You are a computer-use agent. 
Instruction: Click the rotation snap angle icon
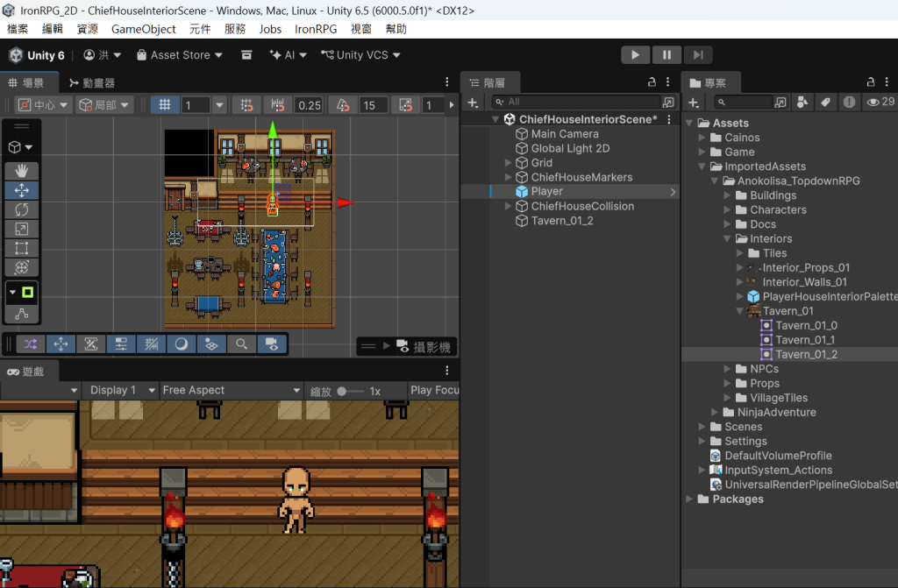tap(343, 105)
